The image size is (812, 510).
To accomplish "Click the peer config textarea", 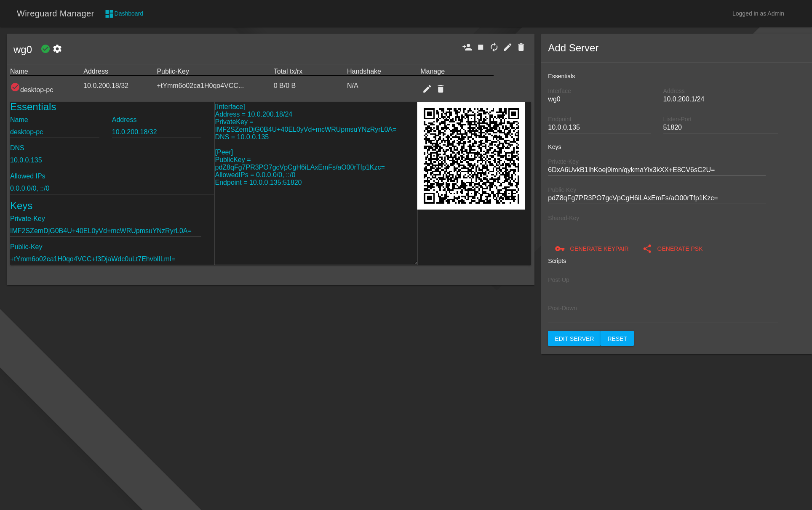I will tap(315, 183).
